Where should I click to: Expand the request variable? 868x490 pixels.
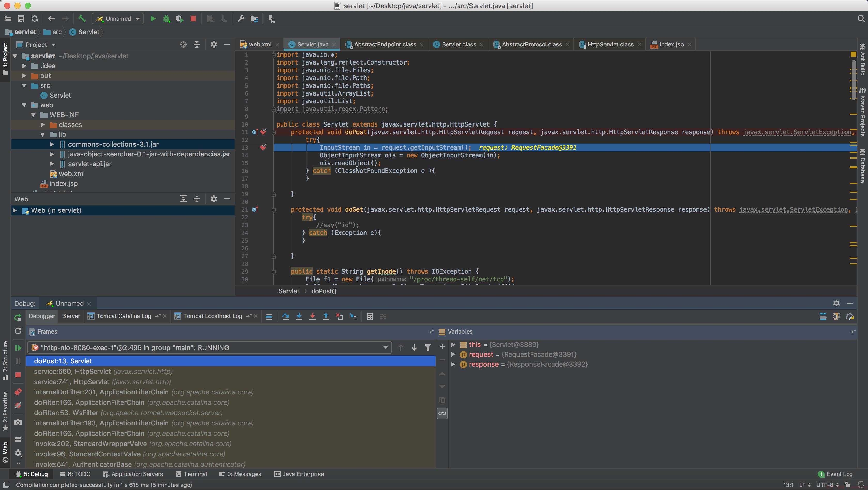pyautogui.click(x=453, y=354)
